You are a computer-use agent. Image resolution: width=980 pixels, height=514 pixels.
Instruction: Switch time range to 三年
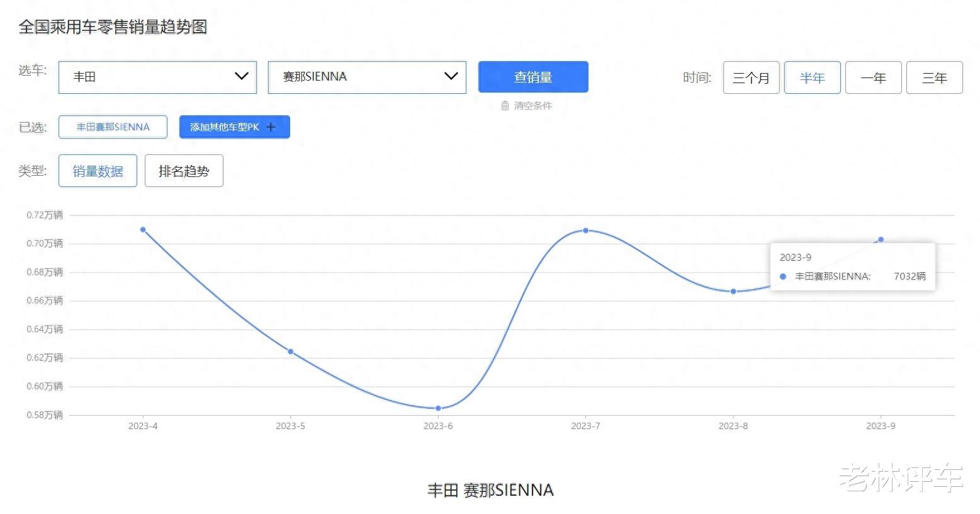(935, 77)
